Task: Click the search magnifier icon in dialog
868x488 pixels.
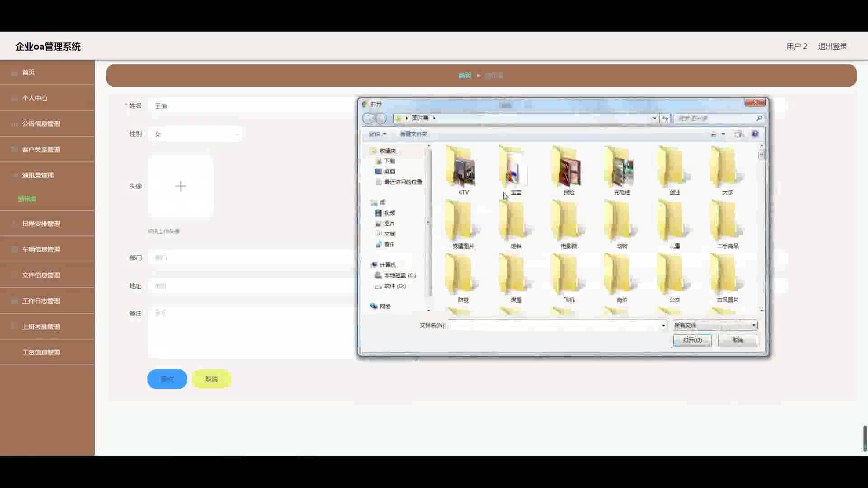Action: point(759,118)
